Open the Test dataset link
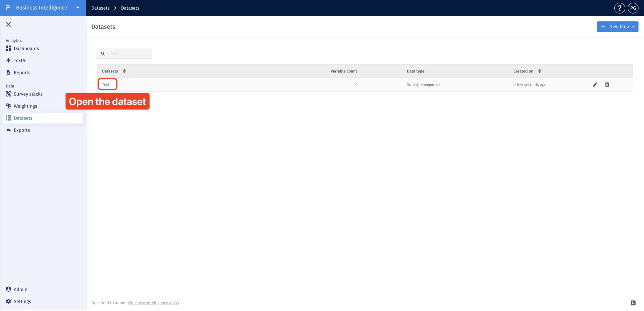This screenshot has width=644, height=311. (x=106, y=84)
